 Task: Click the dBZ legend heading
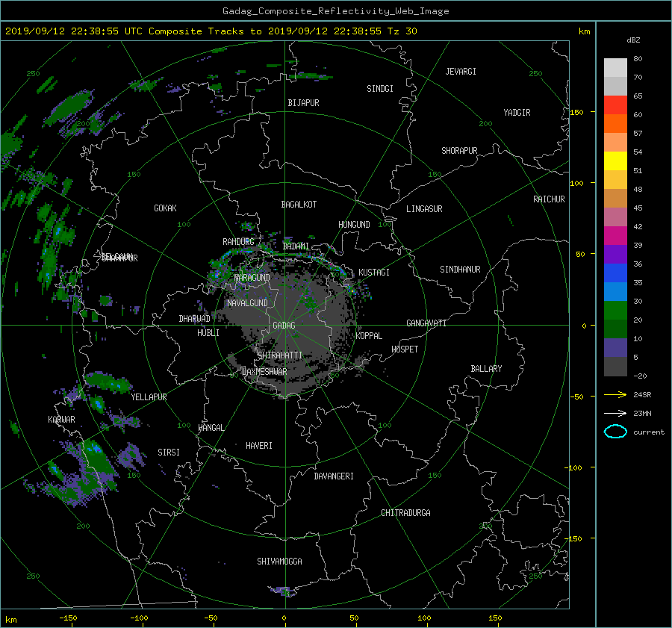click(633, 40)
